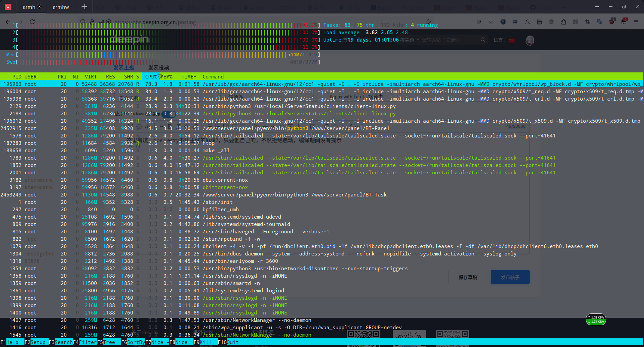Image resolution: width=644 pixels, height=347 pixels.
Task: Click the browser back arrow
Action: (8, 22)
